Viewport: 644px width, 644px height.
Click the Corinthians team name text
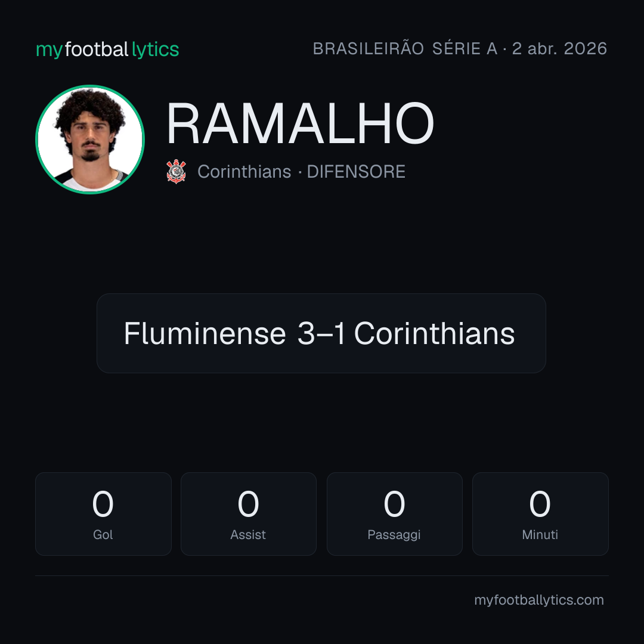pyautogui.click(x=244, y=172)
